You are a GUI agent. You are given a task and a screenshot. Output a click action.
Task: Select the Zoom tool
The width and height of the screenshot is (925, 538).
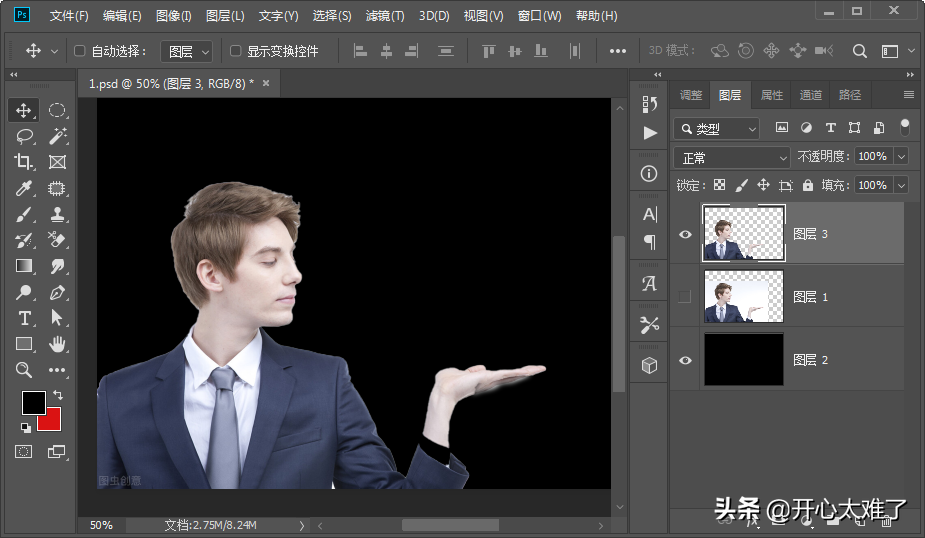tap(24, 370)
